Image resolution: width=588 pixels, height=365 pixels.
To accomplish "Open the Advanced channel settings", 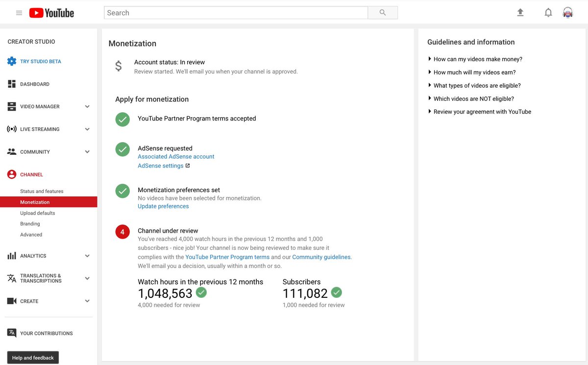I will (x=31, y=235).
